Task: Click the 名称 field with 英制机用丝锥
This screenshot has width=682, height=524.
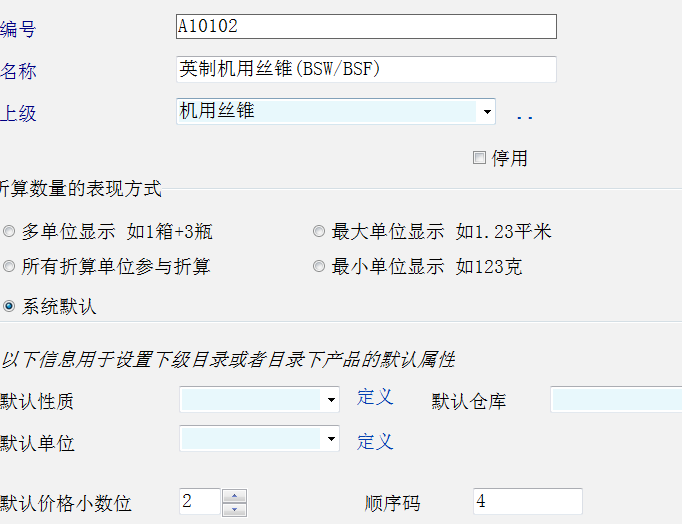Action: click(365, 69)
